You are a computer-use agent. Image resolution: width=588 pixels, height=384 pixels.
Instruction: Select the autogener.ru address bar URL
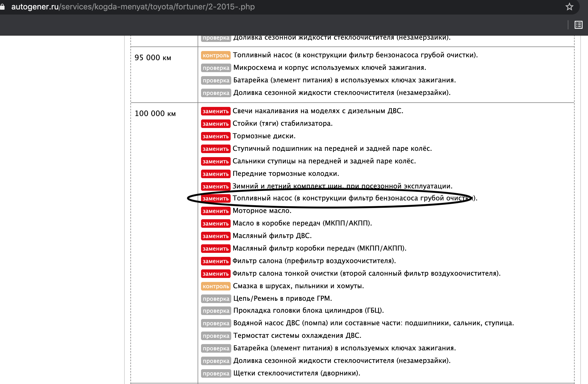[133, 7]
